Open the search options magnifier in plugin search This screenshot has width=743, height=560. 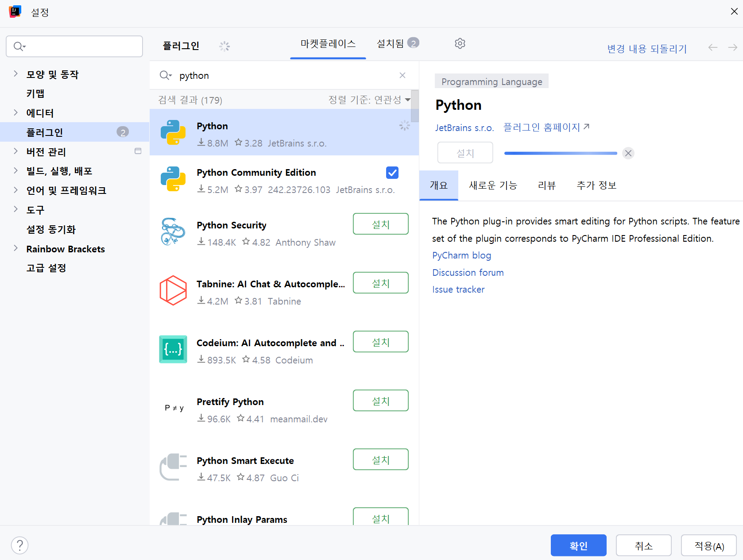coord(166,75)
